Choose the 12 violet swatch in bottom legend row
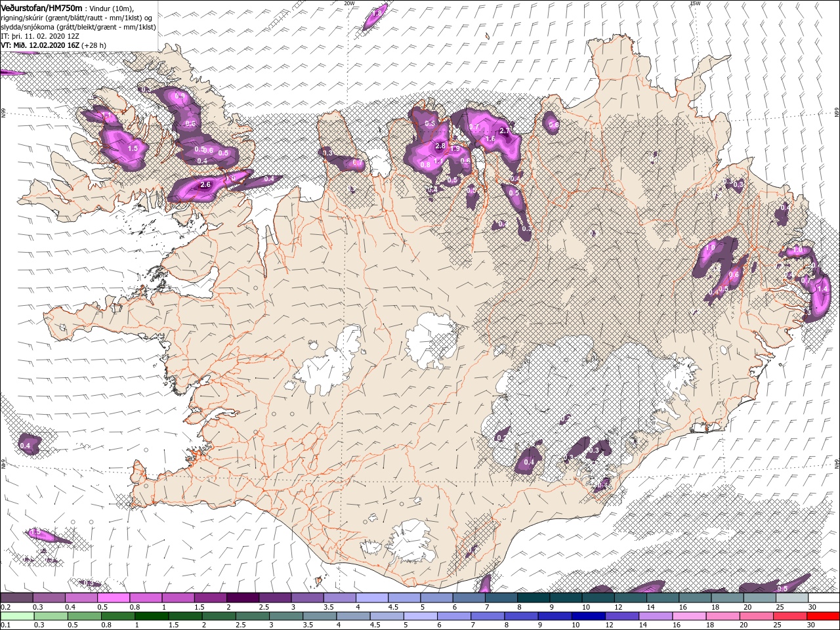The width and height of the screenshot is (840, 630). [621, 616]
